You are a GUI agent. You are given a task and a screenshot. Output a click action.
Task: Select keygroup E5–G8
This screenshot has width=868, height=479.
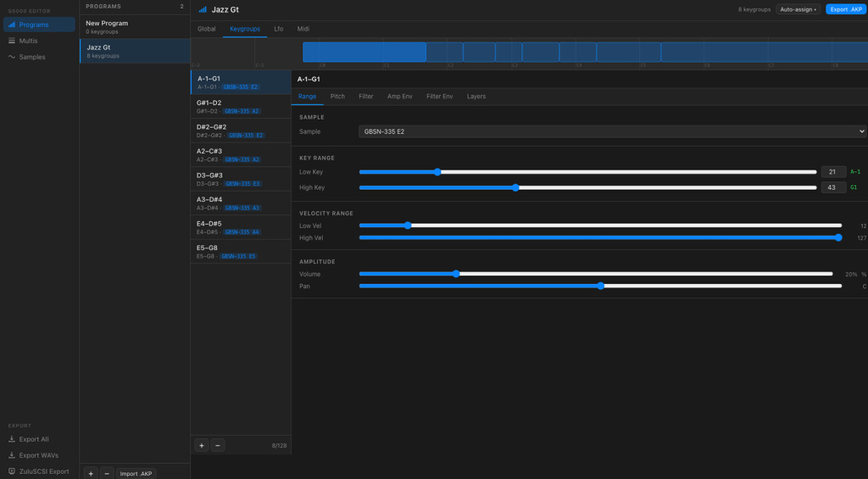pos(241,252)
